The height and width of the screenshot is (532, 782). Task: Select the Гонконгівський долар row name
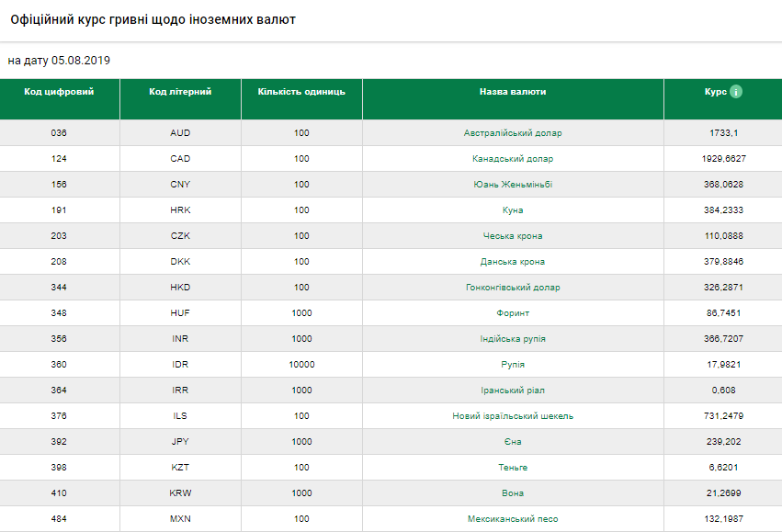(x=513, y=288)
